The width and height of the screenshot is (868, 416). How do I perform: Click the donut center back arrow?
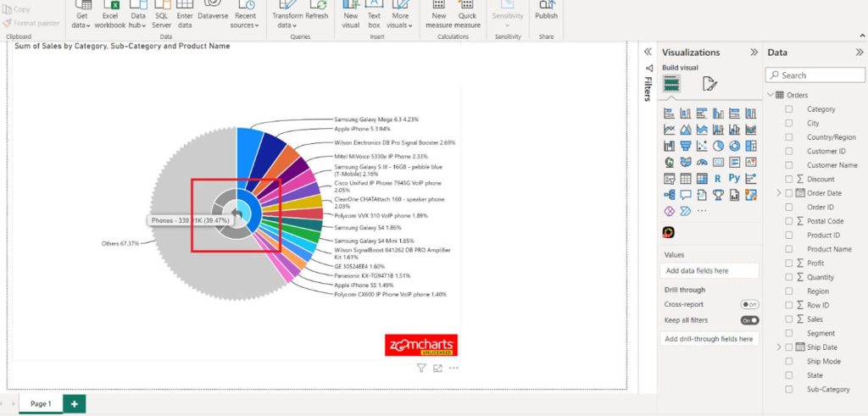pyautogui.click(x=237, y=214)
